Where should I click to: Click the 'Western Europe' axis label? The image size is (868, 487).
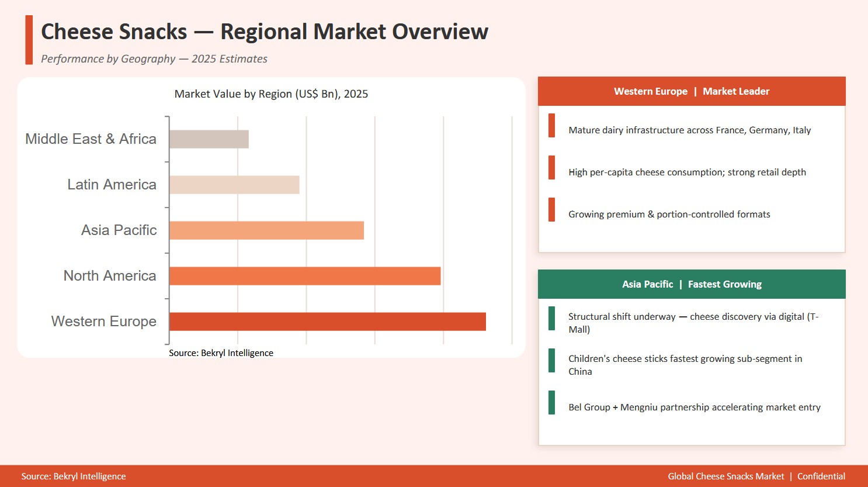click(104, 322)
